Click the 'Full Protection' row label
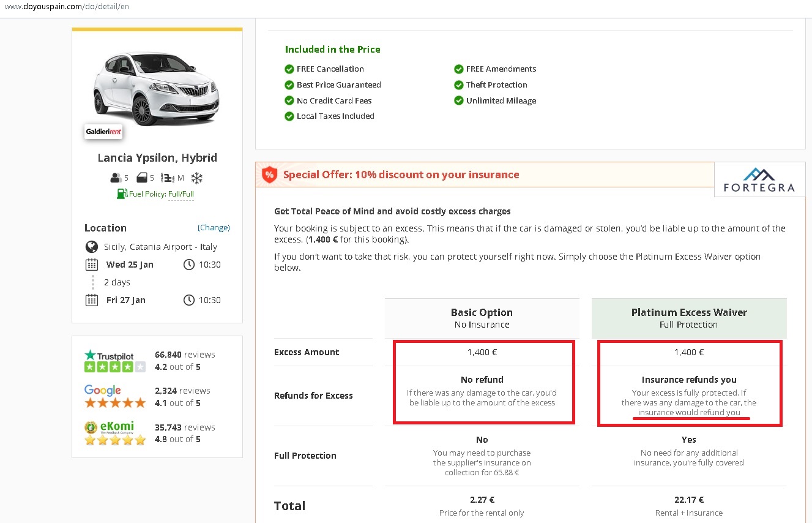This screenshot has width=812, height=523. click(x=305, y=456)
